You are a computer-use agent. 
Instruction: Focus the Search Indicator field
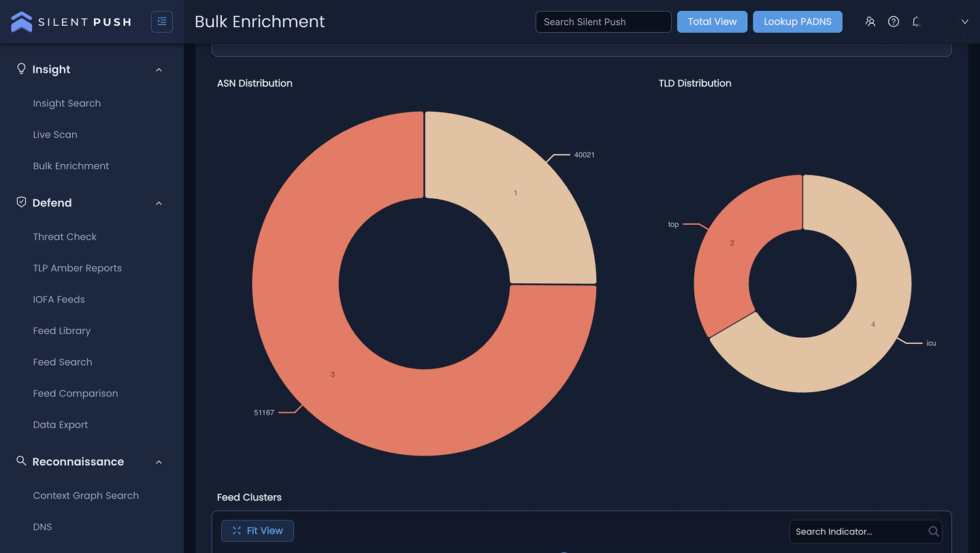pos(866,531)
